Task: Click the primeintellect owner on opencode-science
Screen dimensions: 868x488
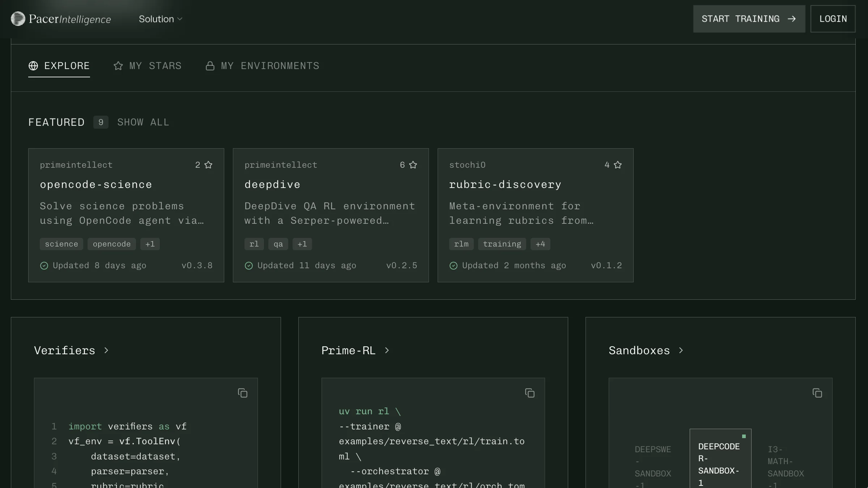Action: coord(76,165)
